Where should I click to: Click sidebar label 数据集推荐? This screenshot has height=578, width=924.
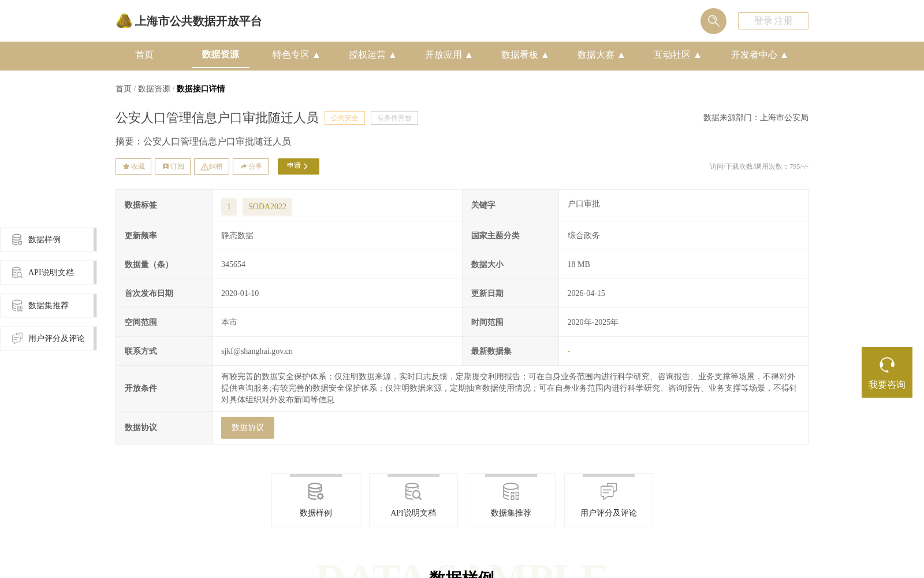[49, 305]
